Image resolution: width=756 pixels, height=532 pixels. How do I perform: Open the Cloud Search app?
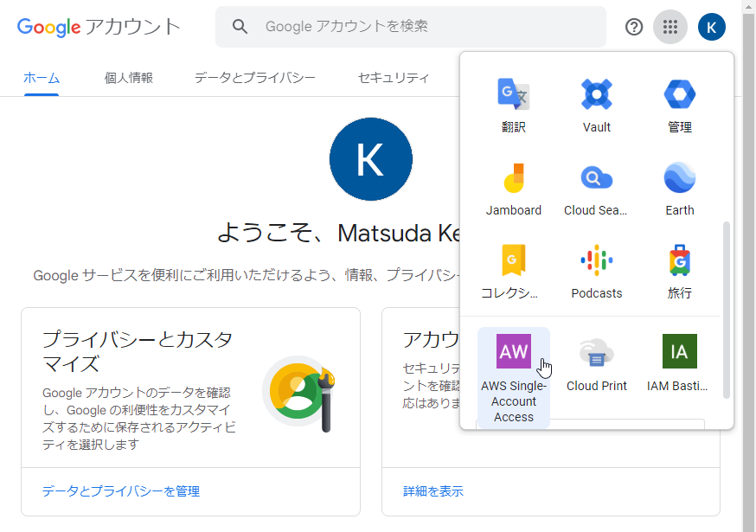pos(597,189)
